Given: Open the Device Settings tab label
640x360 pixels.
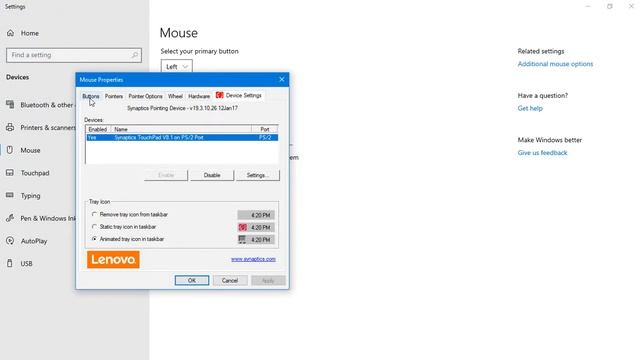Looking at the screenshot, I should 243,96.
